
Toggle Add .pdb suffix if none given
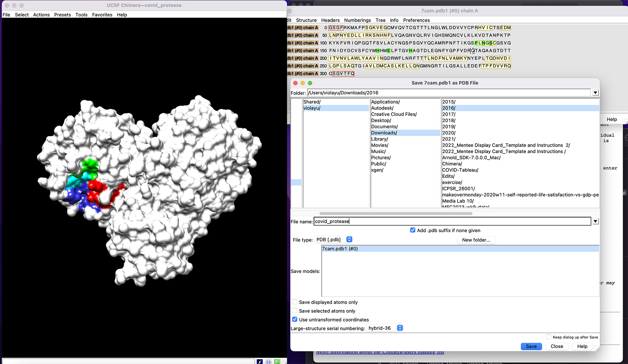coord(413,230)
